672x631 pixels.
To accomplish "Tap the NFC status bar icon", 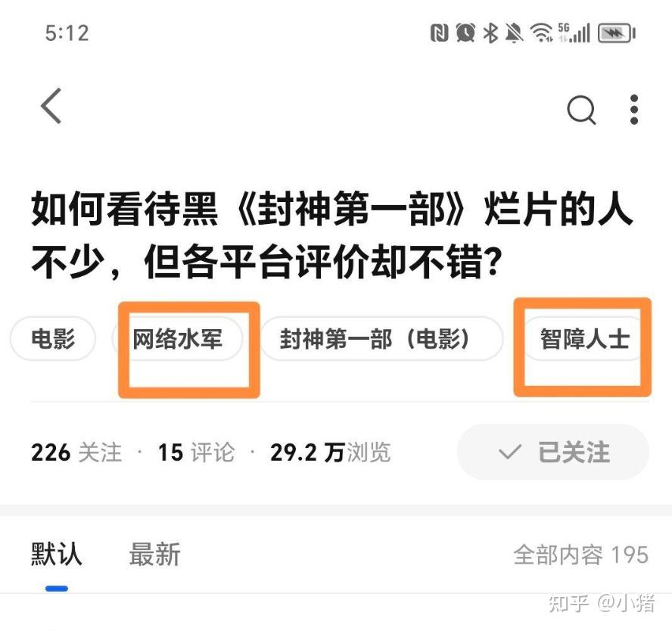I will [x=439, y=33].
